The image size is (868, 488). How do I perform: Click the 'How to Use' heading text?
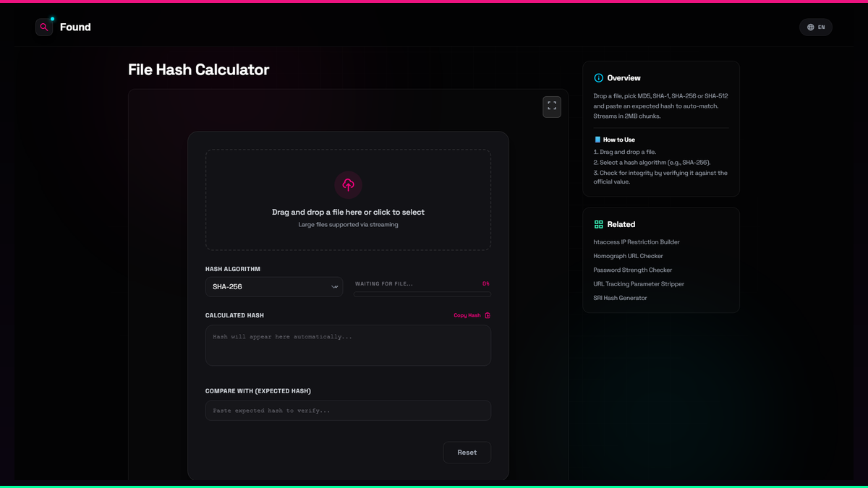point(619,140)
